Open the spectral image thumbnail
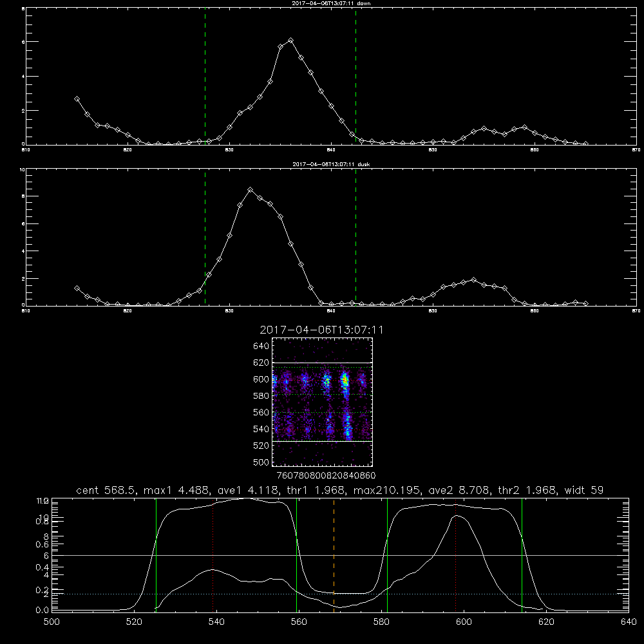644x644 pixels. point(323,402)
